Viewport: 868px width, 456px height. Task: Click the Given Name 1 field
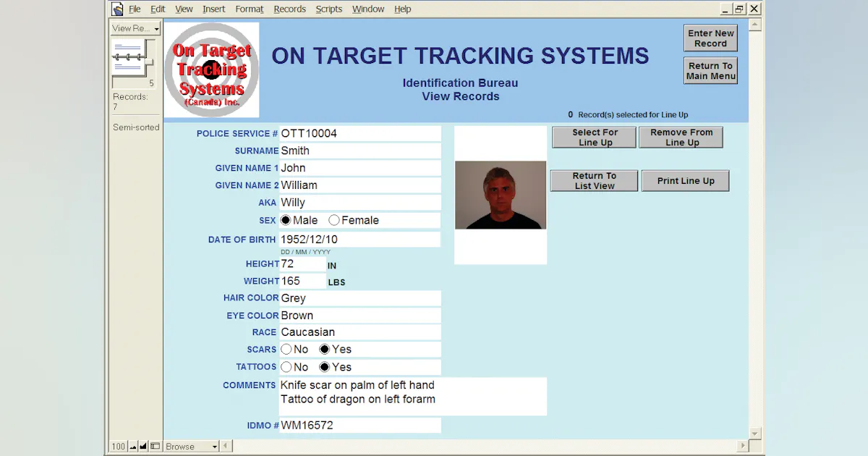coord(360,168)
